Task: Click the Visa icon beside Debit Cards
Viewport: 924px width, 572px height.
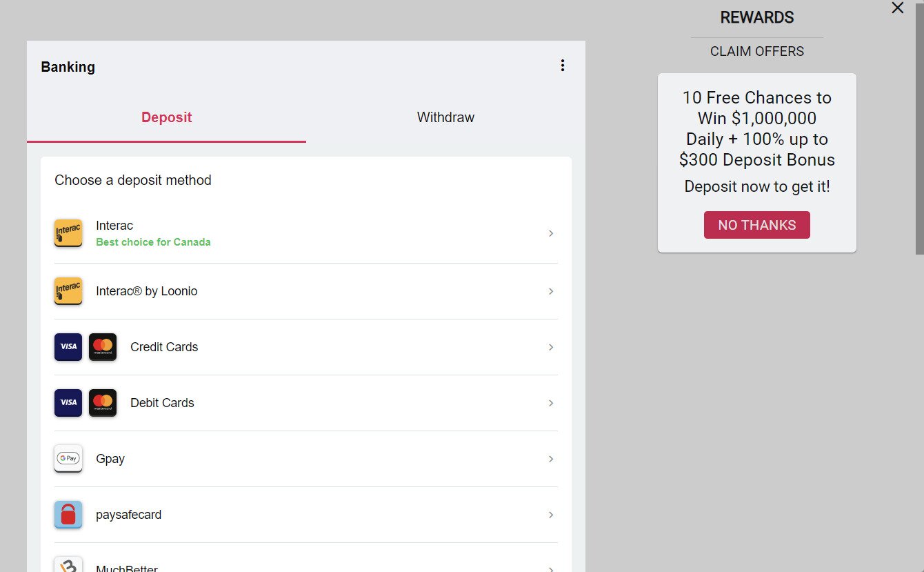Action: pyautogui.click(x=68, y=403)
